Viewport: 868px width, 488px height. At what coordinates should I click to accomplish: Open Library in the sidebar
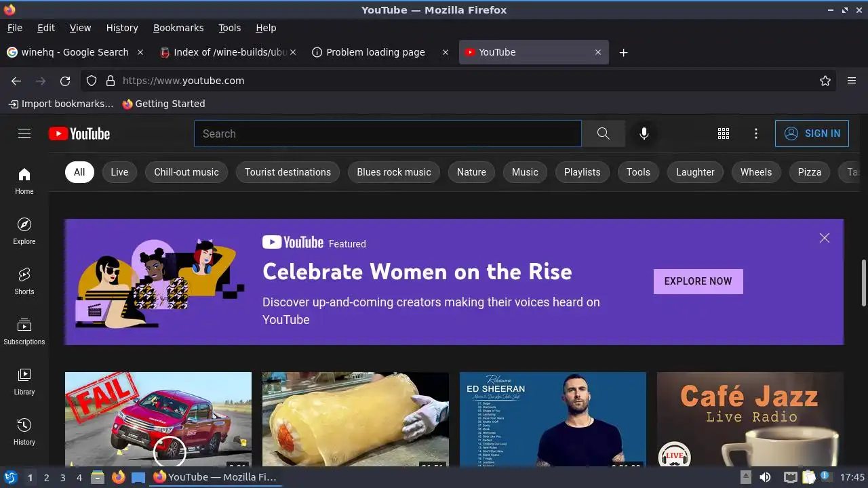pyautogui.click(x=24, y=382)
